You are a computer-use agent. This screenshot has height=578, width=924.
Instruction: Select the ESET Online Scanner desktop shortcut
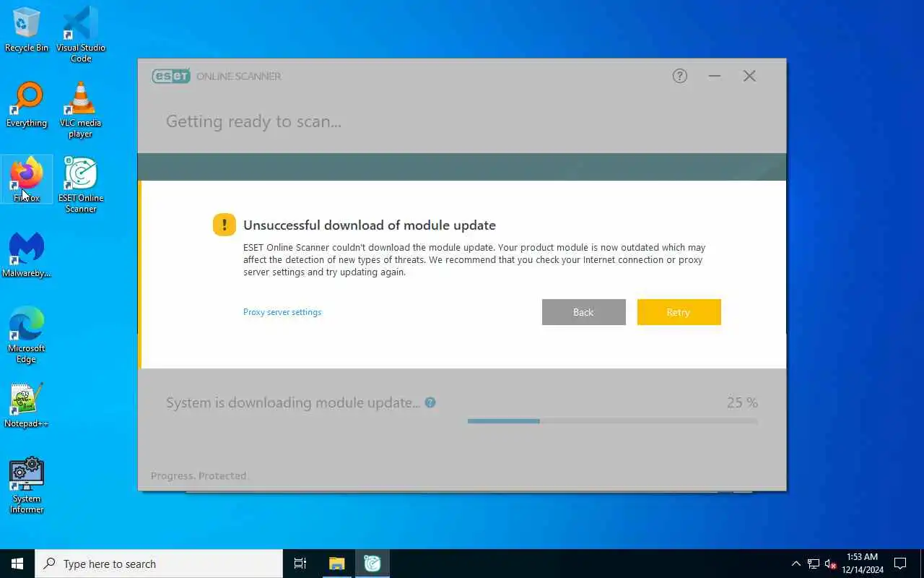(81, 185)
